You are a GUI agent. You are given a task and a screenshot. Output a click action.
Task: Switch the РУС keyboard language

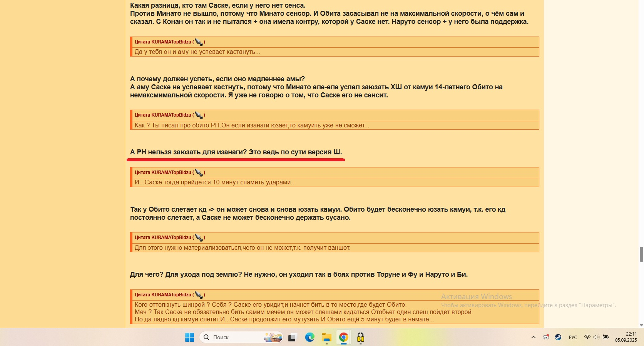tap(573, 337)
